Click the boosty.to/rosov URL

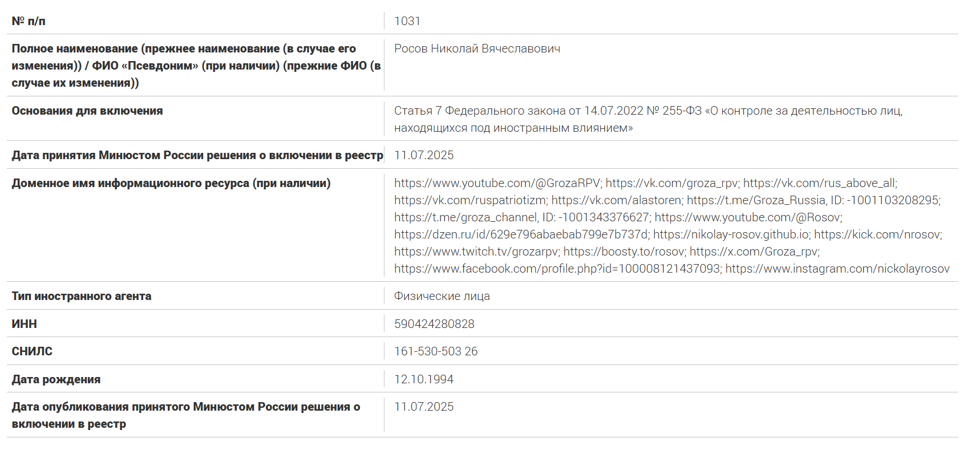tap(623, 252)
